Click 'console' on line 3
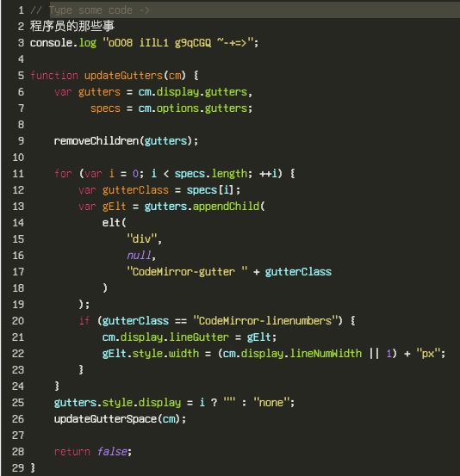 tap(52, 43)
